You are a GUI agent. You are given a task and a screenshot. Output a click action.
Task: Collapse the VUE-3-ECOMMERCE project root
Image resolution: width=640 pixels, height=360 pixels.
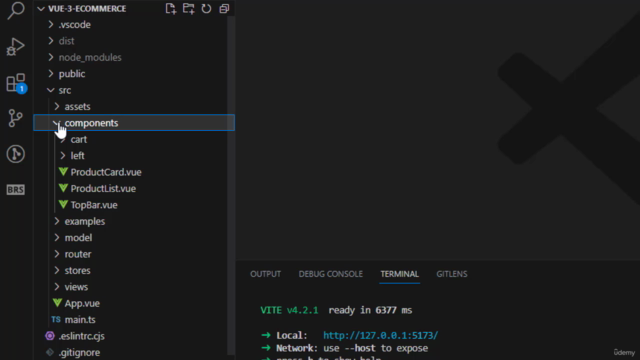[x=41, y=9]
